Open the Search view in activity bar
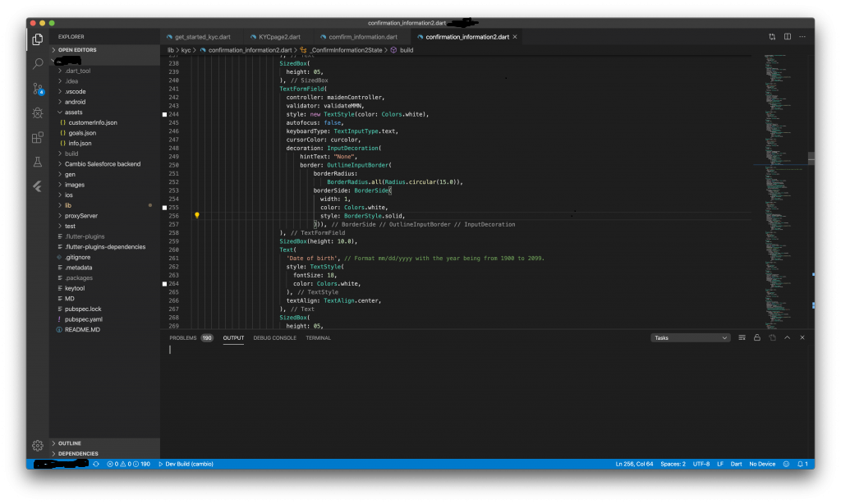The width and height of the screenshot is (841, 504). pos(38,63)
